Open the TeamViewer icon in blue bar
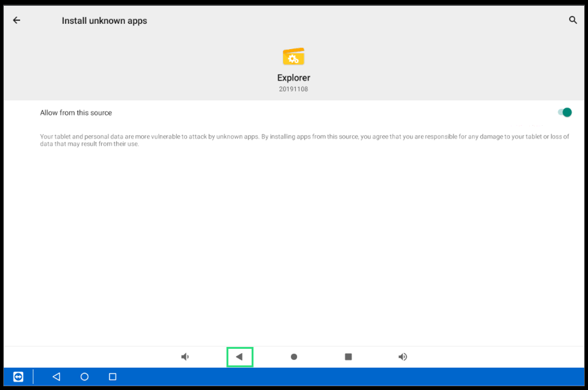Screen dimensions: 588x390 [x=18, y=377]
